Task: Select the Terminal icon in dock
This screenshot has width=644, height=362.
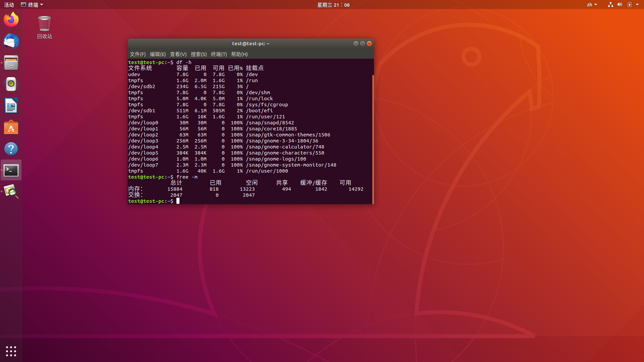Action: click(11, 170)
